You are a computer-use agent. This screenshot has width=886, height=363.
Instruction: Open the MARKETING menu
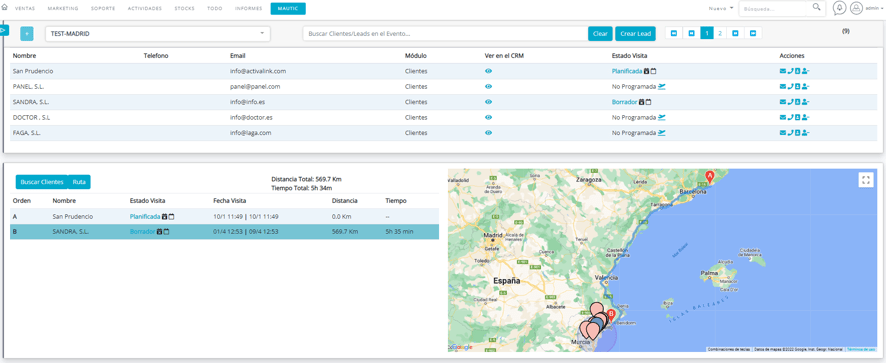[x=63, y=9]
